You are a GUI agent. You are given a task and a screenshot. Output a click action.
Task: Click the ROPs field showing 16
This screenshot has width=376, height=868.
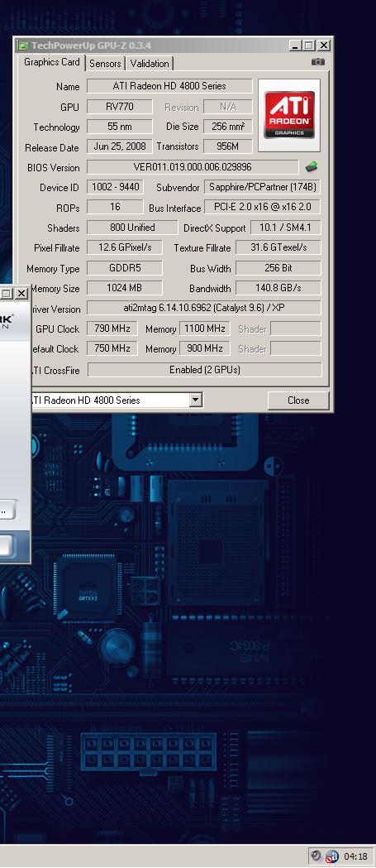point(115,207)
